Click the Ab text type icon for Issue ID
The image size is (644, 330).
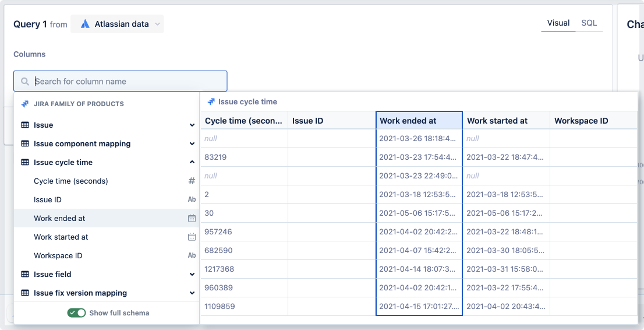(x=192, y=199)
